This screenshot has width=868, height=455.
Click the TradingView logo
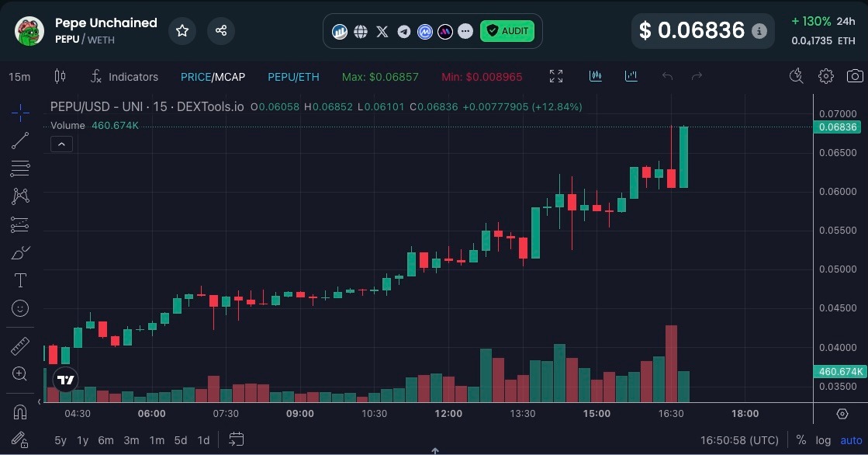(65, 380)
